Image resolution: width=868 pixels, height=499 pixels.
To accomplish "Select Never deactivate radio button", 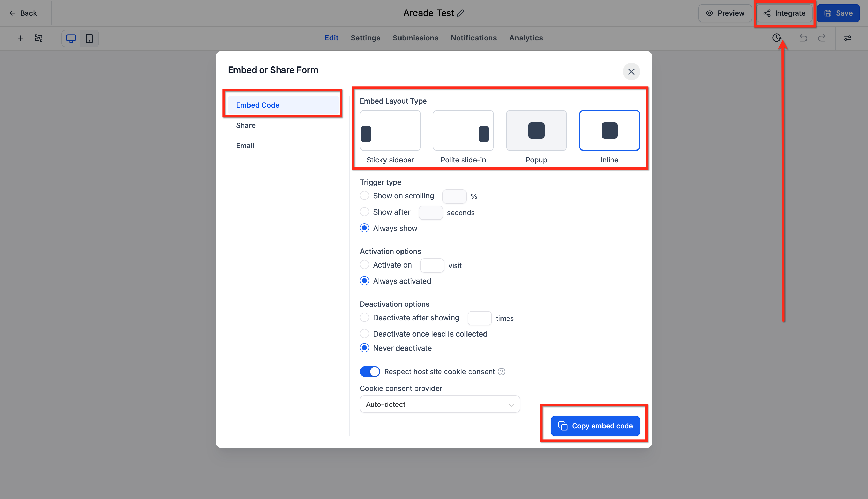I will click(x=364, y=348).
